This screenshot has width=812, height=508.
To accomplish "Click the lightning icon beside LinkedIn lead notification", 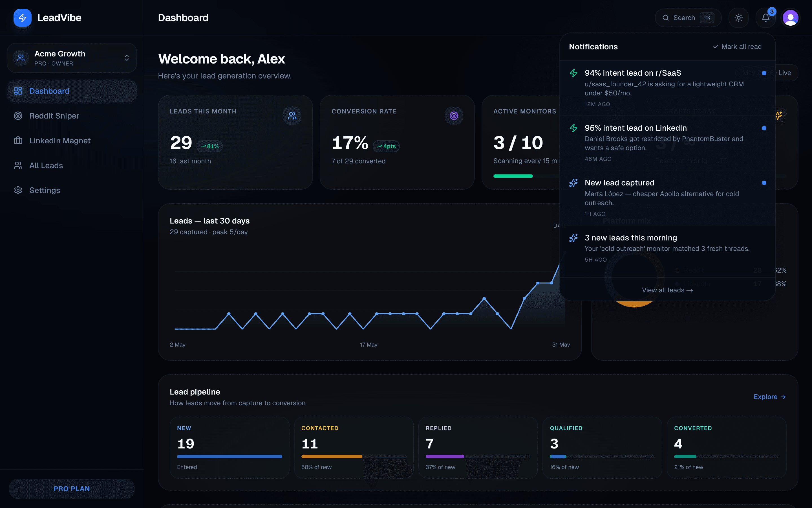I will tap(573, 128).
